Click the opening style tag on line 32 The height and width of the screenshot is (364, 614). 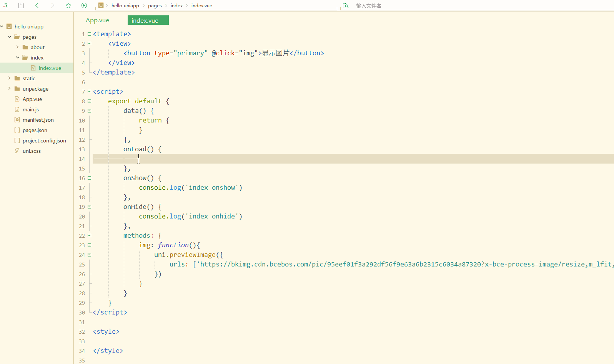(106, 331)
